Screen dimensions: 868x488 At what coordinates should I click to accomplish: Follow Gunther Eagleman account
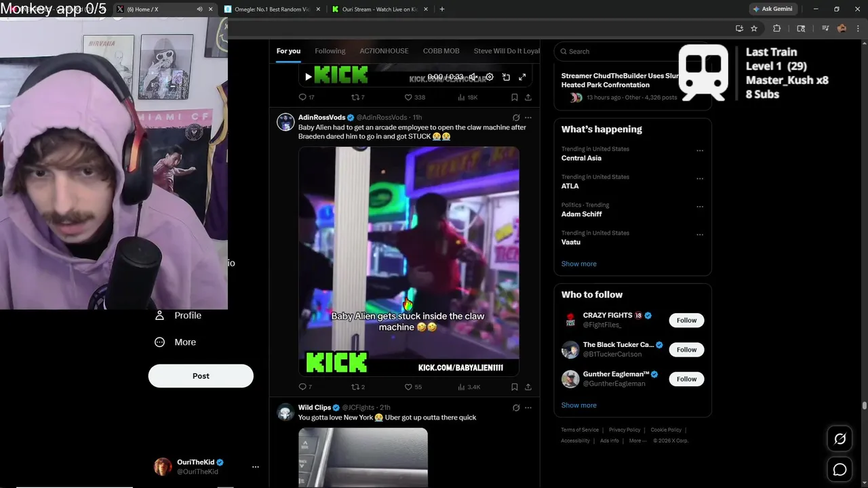[686, 379]
